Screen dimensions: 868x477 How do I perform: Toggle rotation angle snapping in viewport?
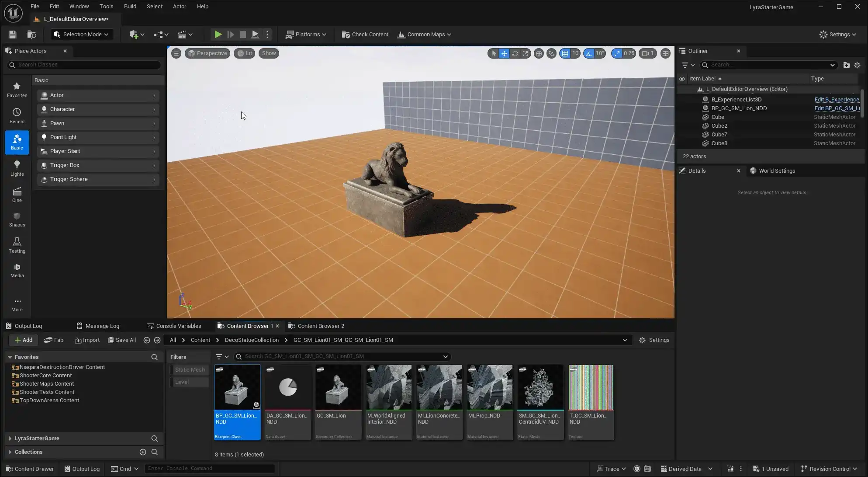(x=589, y=53)
